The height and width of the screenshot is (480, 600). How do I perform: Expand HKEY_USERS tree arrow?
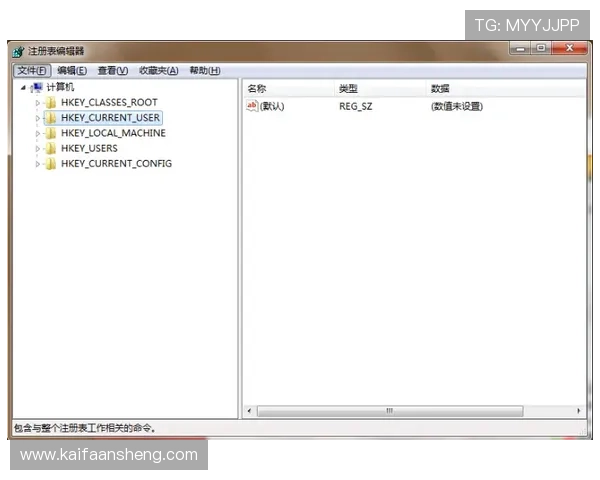tap(38, 149)
